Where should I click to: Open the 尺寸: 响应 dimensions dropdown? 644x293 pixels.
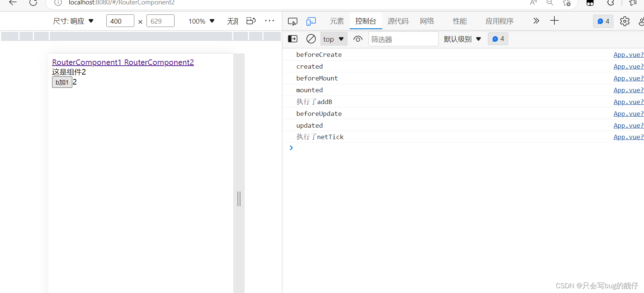coord(73,21)
